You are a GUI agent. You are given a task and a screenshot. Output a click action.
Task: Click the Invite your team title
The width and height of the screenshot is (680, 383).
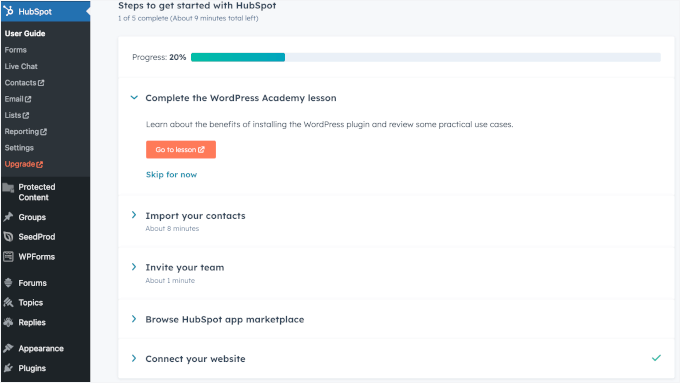[x=185, y=267]
